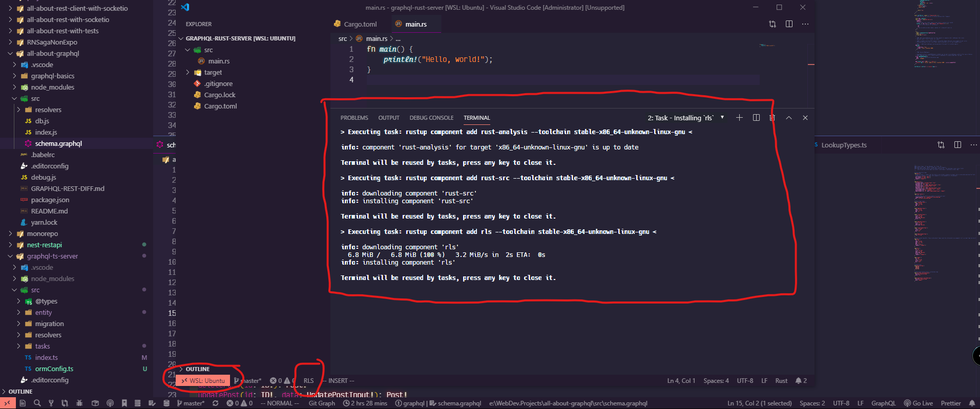This screenshot has width=980, height=409.
Task: Click the RLS status item
Action: coord(308,381)
